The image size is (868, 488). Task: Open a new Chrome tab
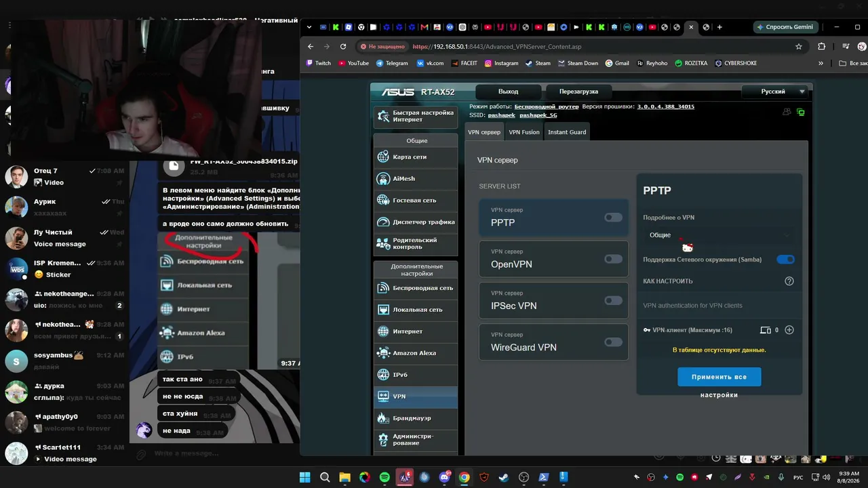point(719,27)
